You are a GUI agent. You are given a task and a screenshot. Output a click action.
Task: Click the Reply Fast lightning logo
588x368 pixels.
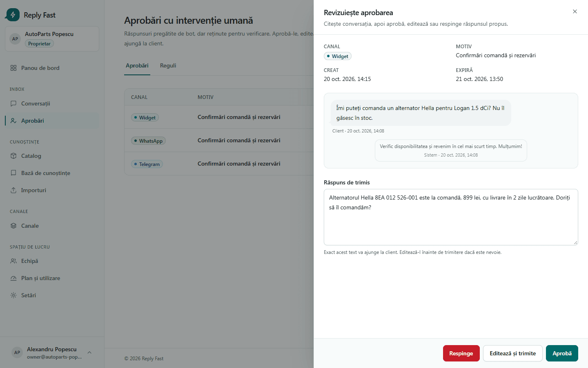pyautogui.click(x=13, y=15)
